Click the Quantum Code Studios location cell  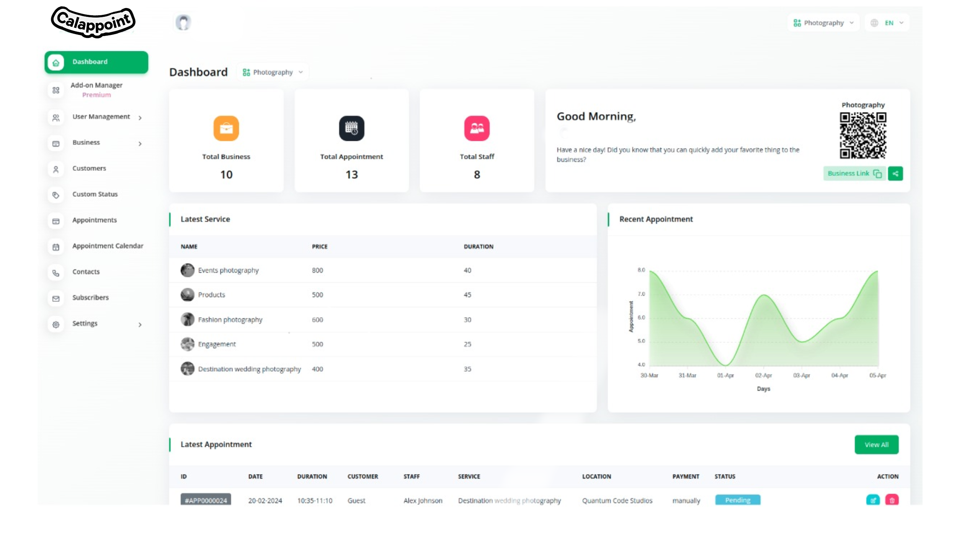click(617, 500)
